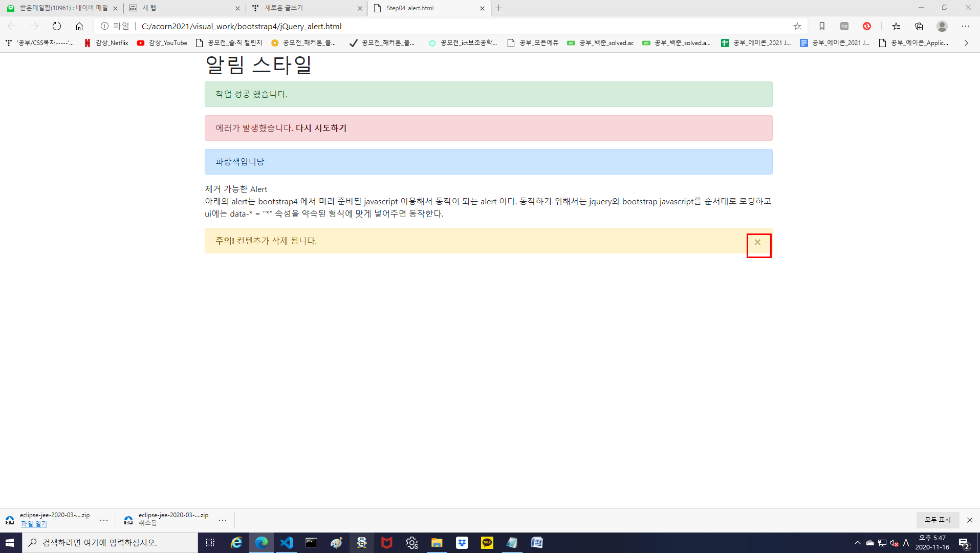The width and height of the screenshot is (980, 553).
Task: Click the 모두 표시 show all button
Action: 938,520
